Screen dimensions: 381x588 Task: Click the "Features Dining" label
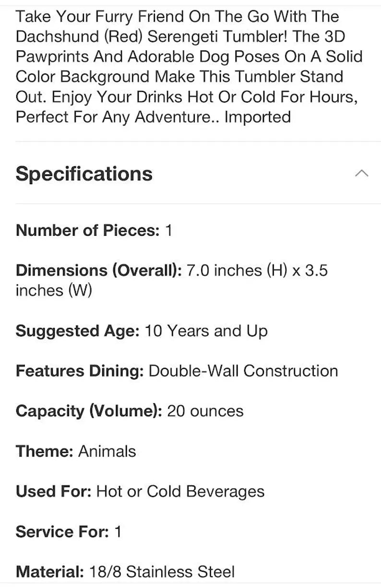80,371
